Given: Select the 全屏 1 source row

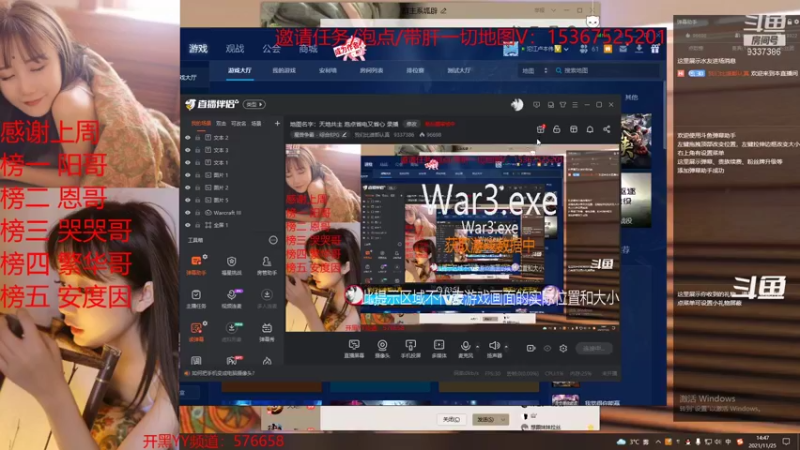Looking at the screenshot, I should click(232, 225).
